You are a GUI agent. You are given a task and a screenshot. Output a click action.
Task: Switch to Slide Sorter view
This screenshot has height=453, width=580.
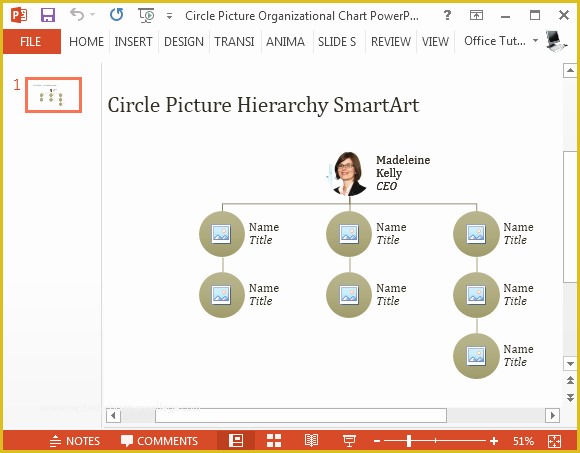274,441
